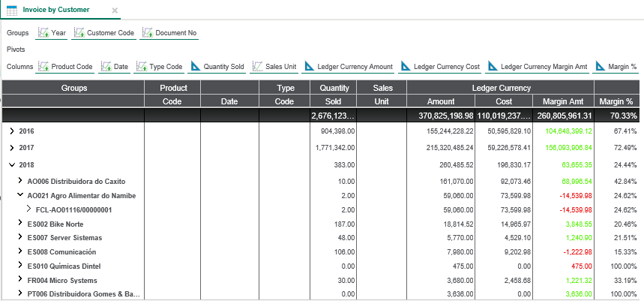Close the Invoice by Customer tab
This screenshot has height=301, width=644.
pos(114,11)
